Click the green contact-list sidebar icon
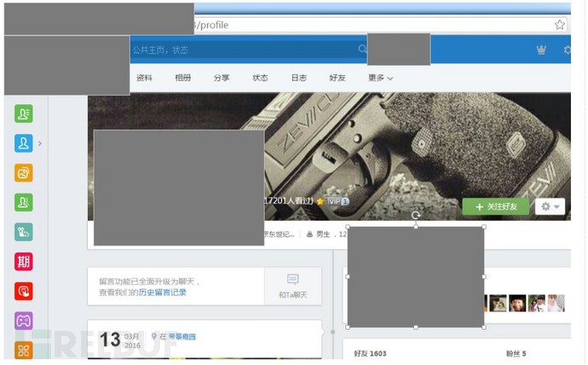Image resolution: width=588 pixels, height=365 pixels. [24, 113]
